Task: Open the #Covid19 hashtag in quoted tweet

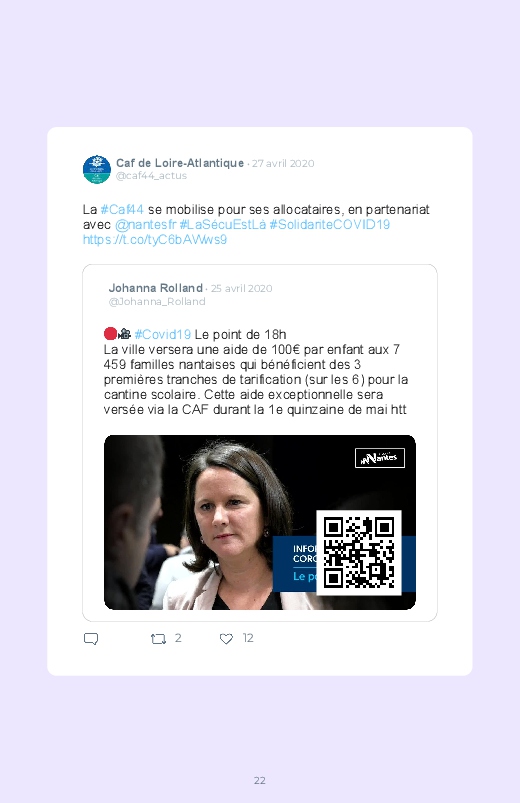Action: [x=163, y=334]
